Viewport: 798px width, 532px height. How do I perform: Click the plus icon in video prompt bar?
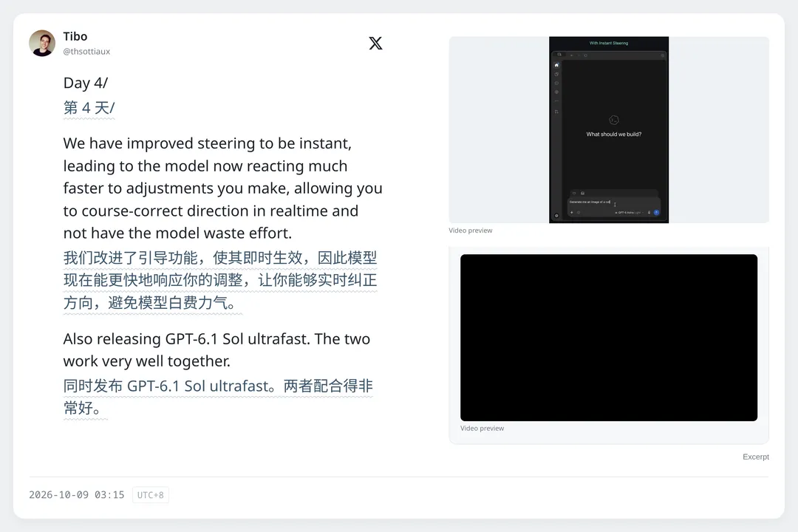point(571,212)
